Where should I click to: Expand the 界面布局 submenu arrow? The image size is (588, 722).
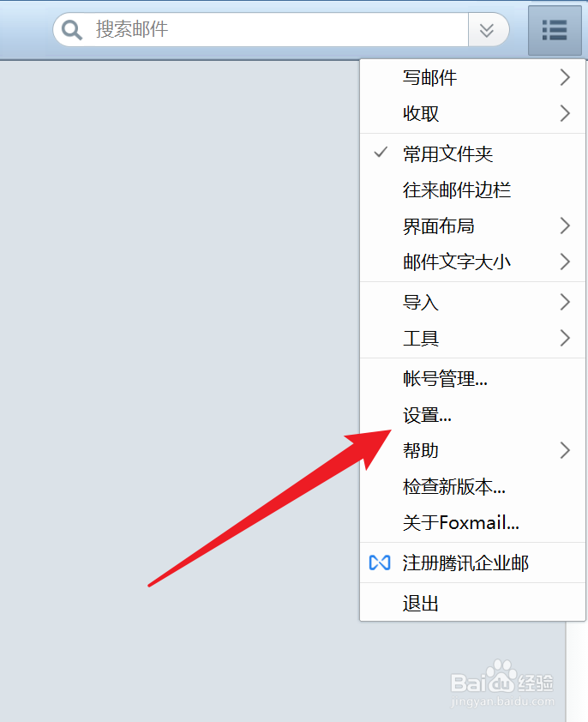click(565, 226)
